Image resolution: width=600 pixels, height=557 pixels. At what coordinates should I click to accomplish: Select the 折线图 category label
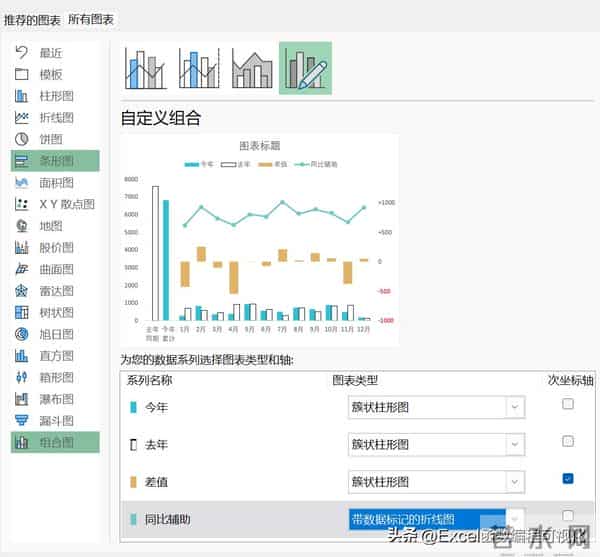57,118
